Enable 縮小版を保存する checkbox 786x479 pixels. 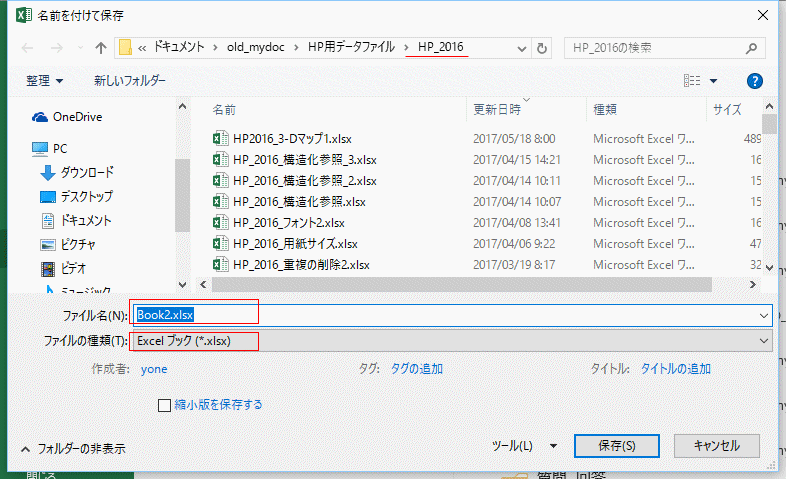point(164,405)
